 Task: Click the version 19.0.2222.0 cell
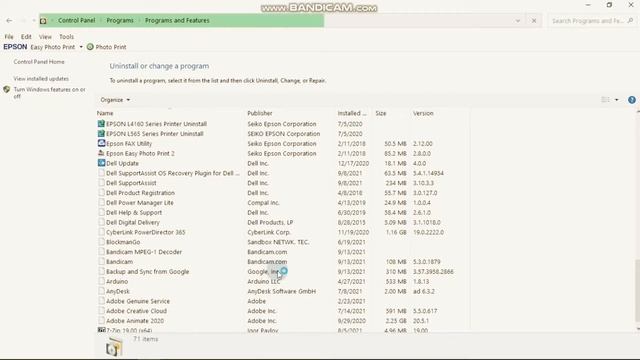[428, 232]
